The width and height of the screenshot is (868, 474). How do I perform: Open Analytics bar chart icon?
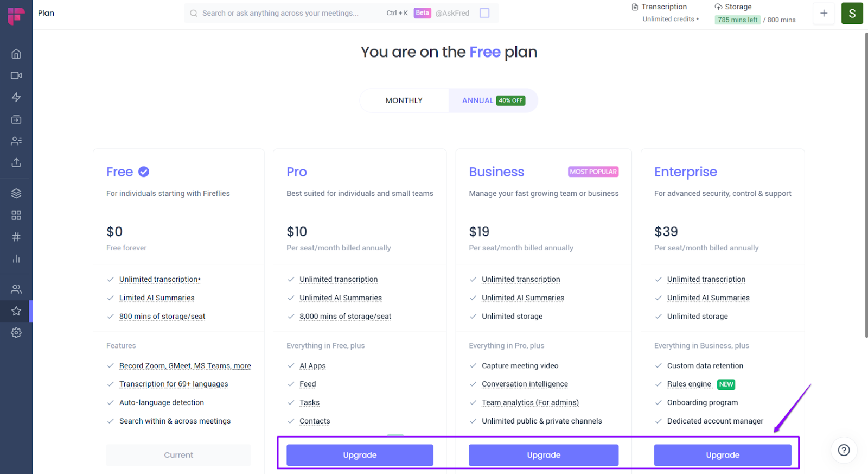(x=16, y=258)
